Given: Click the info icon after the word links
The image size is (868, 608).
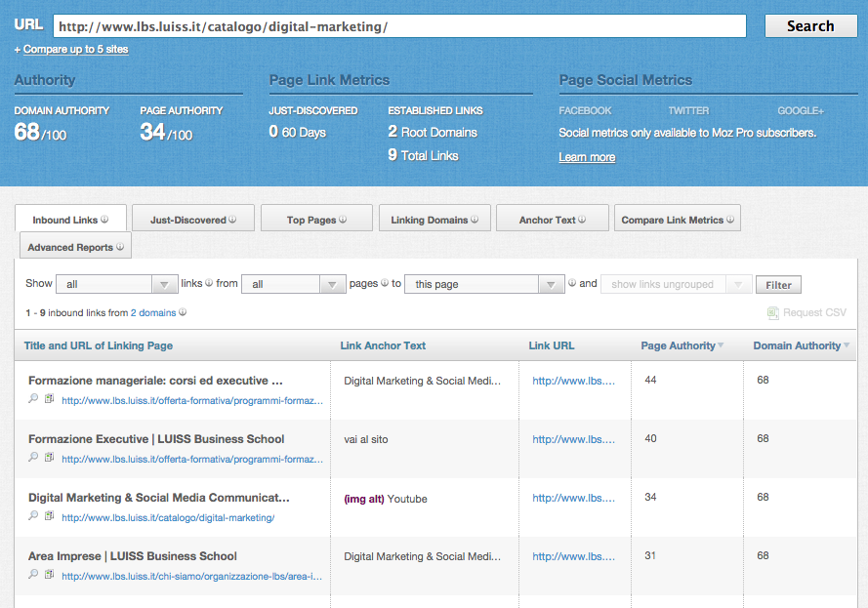Looking at the screenshot, I should 209,283.
